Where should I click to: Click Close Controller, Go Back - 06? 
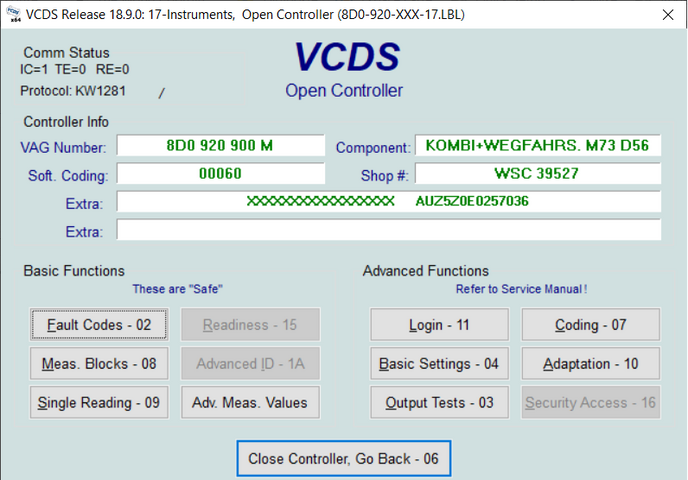(344, 459)
